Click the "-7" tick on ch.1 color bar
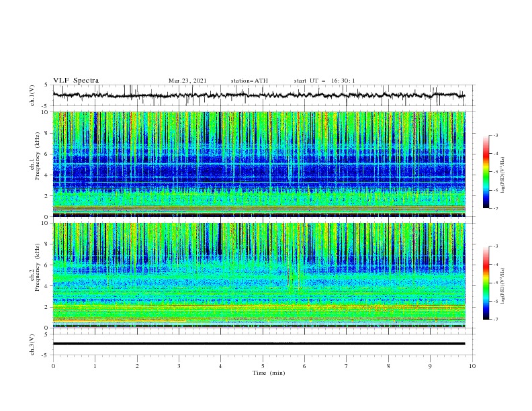Viewport: 532px width, 411px height. (x=495, y=208)
